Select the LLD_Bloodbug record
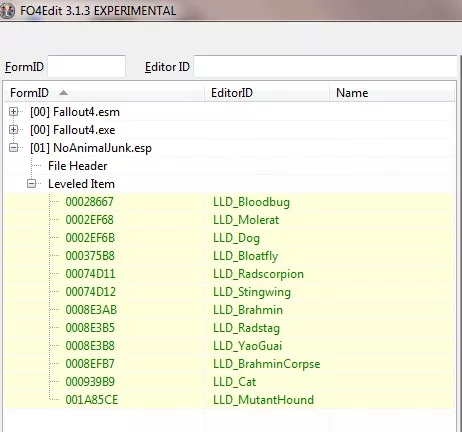The height and width of the screenshot is (432, 462). 229,202
